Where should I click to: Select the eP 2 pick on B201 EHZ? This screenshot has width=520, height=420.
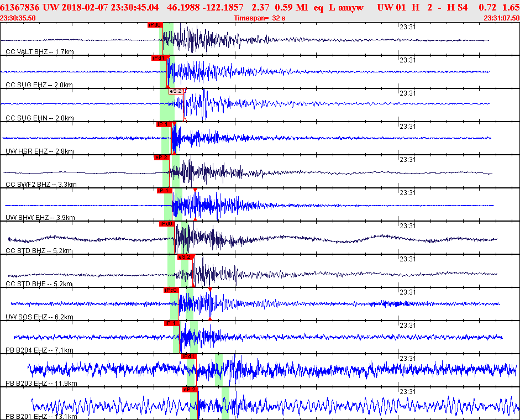190,390
